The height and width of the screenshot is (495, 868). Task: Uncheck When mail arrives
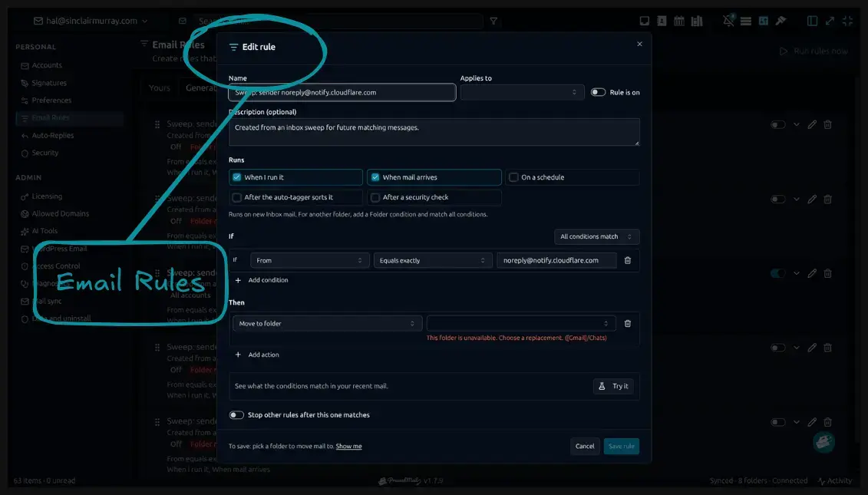tap(375, 177)
